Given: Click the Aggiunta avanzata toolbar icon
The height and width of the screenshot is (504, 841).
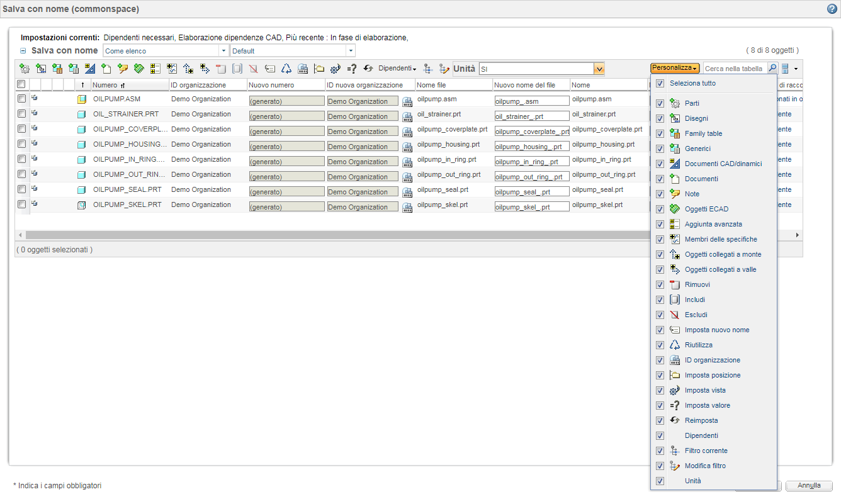Looking at the screenshot, I should [x=155, y=69].
